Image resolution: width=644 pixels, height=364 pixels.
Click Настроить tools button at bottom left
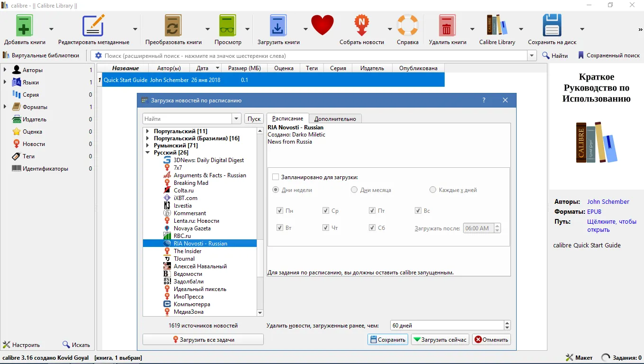click(x=21, y=345)
